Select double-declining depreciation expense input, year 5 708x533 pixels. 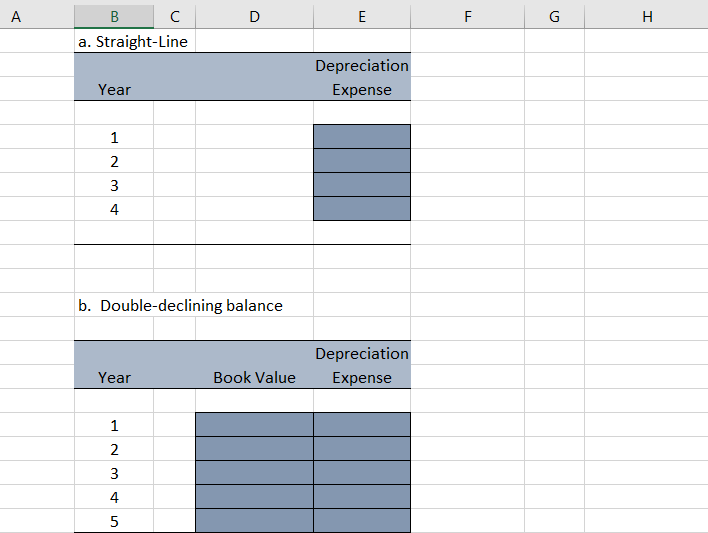(x=362, y=520)
